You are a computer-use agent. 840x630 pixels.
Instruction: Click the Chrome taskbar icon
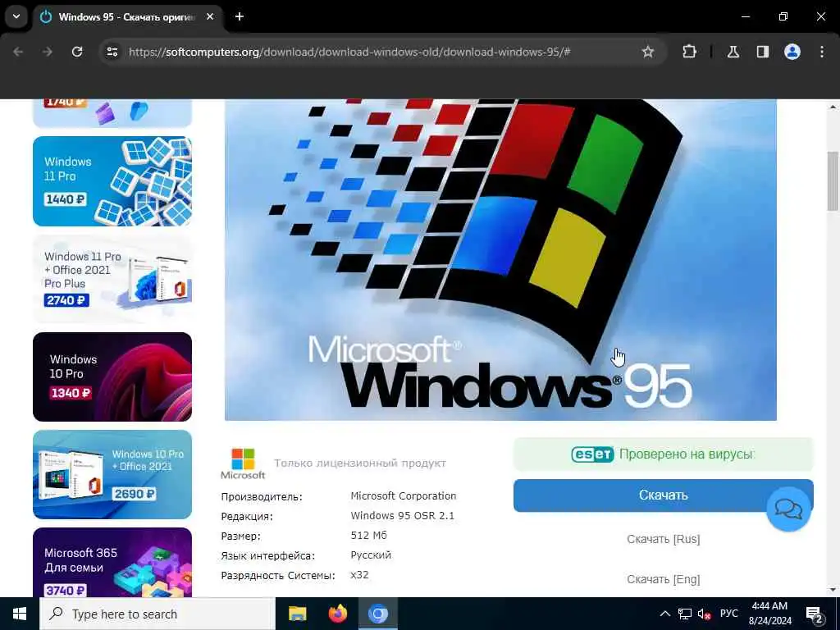377,614
